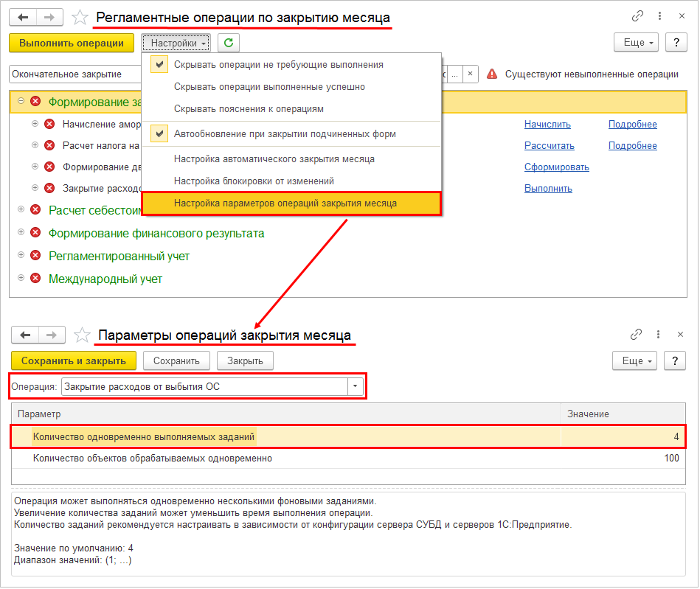Click the Сформировать link
The image size is (700, 589).
pyautogui.click(x=557, y=167)
